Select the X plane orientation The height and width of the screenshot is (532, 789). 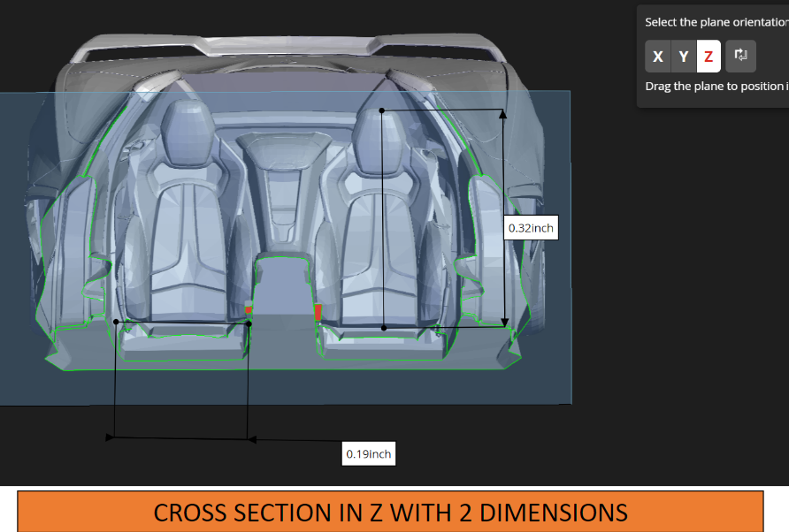pyautogui.click(x=658, y=56)
